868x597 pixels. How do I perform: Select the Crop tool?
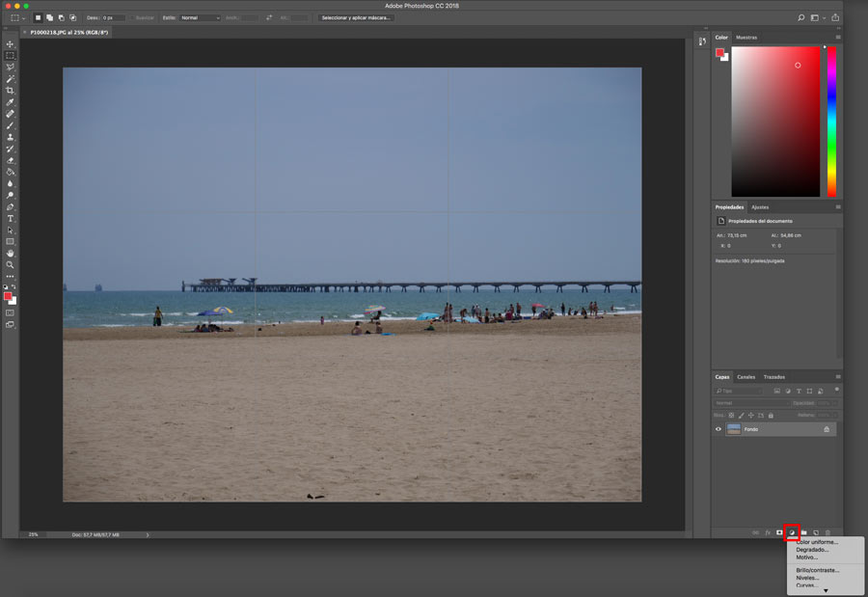11,91
